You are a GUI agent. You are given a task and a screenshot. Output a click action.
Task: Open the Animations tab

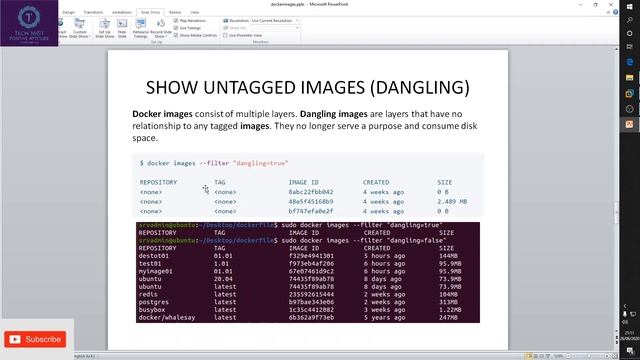click(x=122, y=12)
